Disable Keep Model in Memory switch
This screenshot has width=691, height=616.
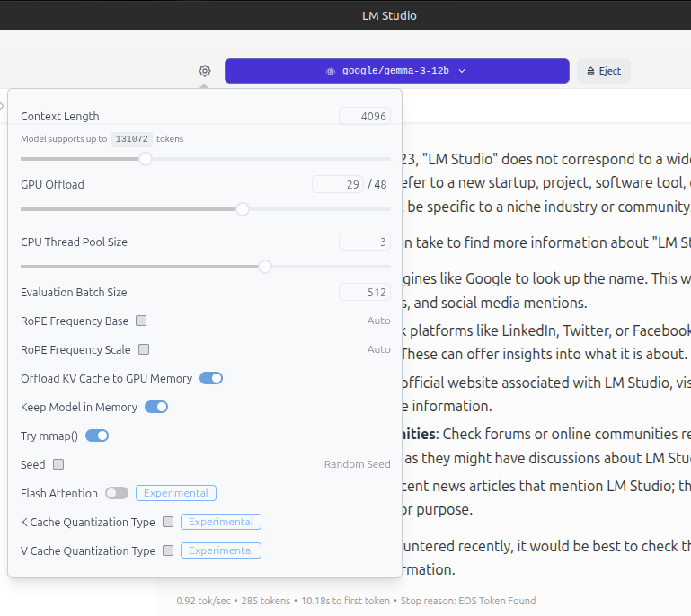coord(156,407)
